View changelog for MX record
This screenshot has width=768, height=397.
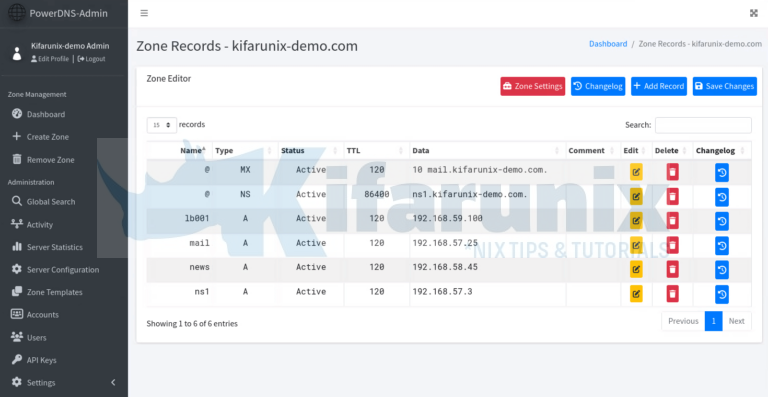(721, 172)
